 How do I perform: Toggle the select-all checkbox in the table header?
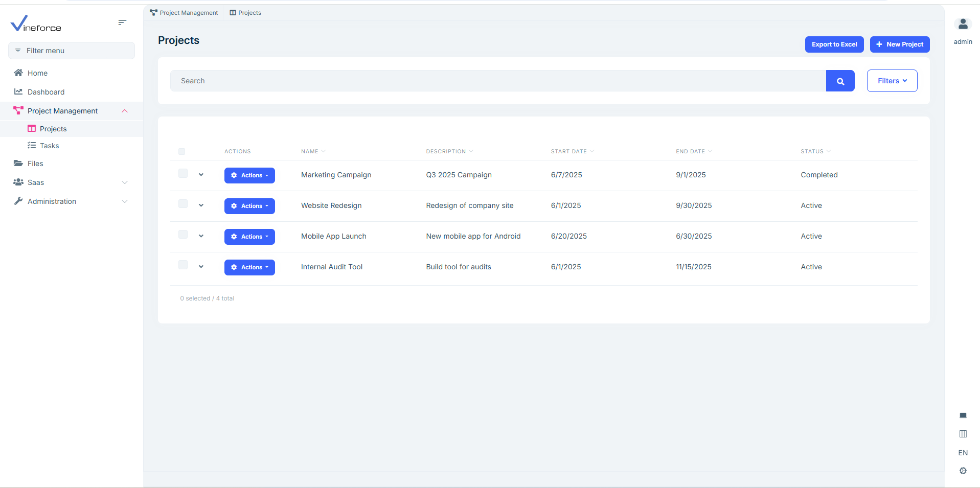coord(181,151)
